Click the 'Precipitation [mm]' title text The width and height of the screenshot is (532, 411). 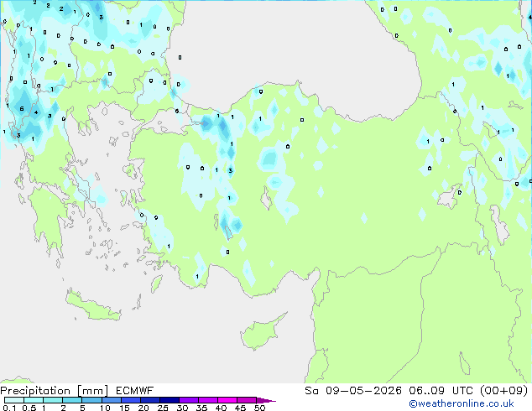tap(55, 391)
